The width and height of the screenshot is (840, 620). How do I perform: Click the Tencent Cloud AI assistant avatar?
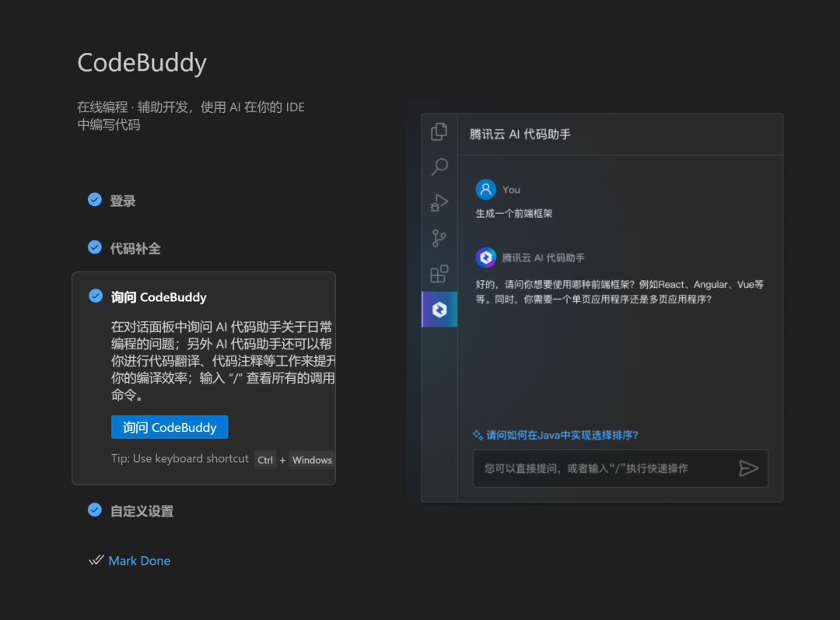pos(486,257)
